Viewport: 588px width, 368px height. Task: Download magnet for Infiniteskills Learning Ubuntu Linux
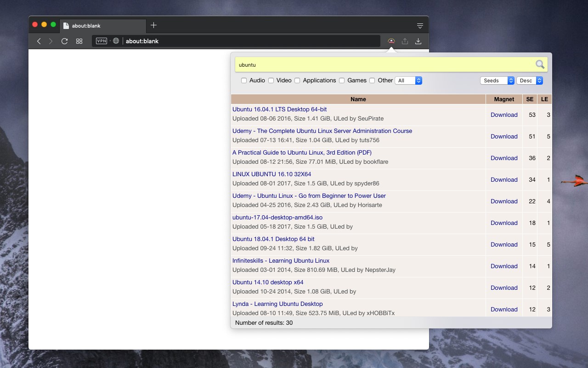(x=504, y=266)
